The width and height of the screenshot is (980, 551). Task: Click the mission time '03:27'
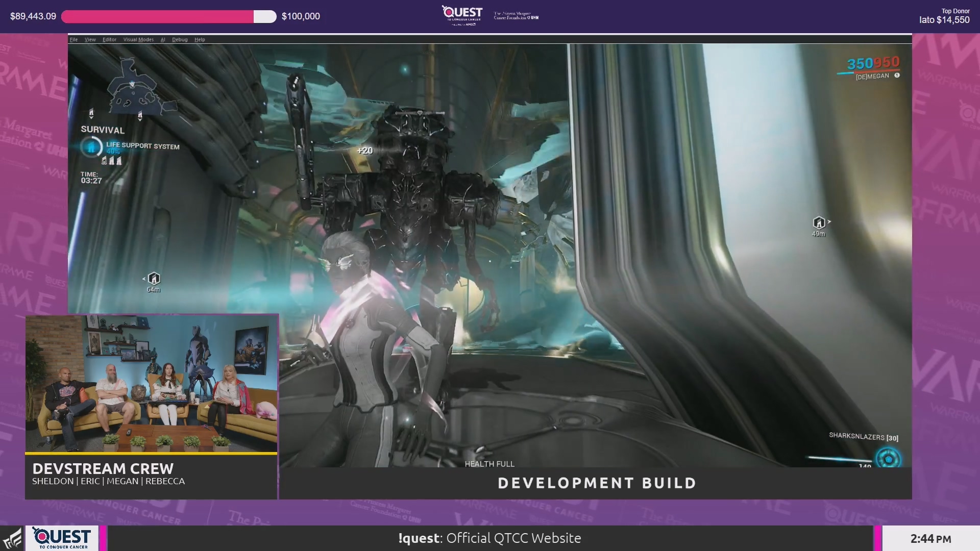[91, 181]
